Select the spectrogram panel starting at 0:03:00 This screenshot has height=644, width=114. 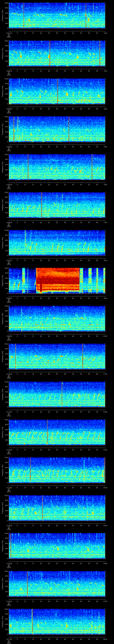click(x=57, y=91)
